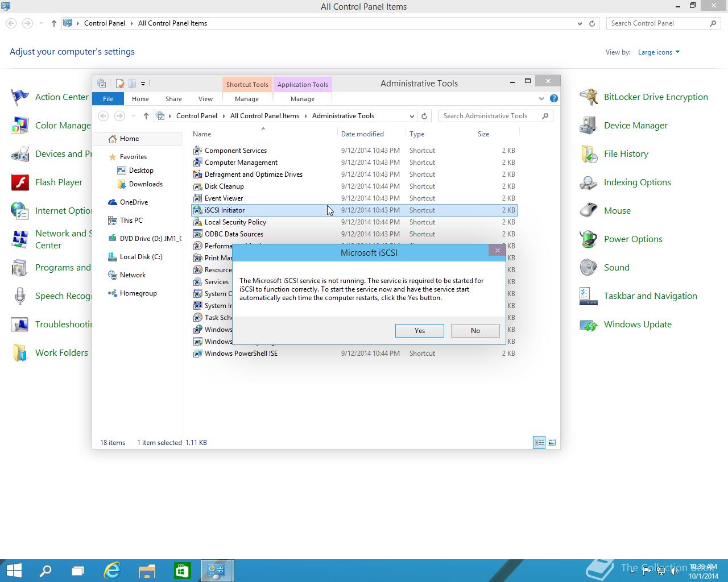The image size is (728, 582).
Task: Click the Troubleshooting icon
Action: [x=20, y=325]
